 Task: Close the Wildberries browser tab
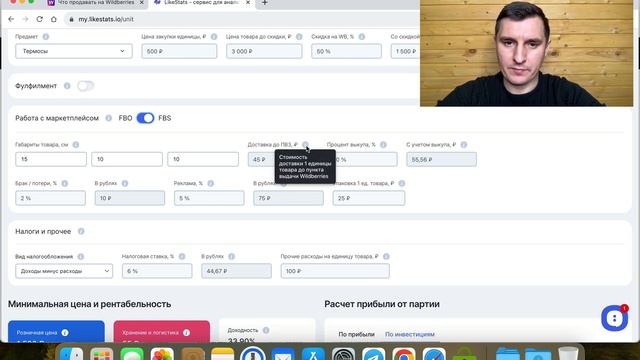pos(142,3)
